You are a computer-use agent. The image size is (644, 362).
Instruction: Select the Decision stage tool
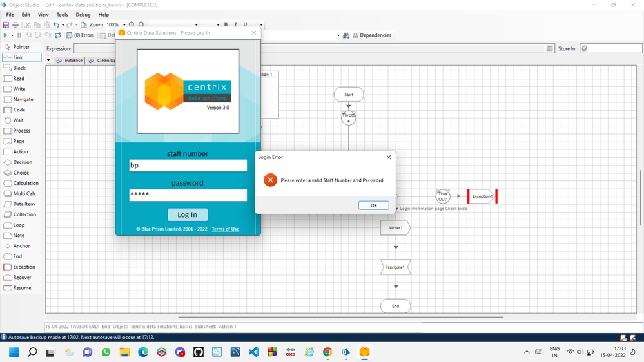pyautogui.click(x=22, y=162)
